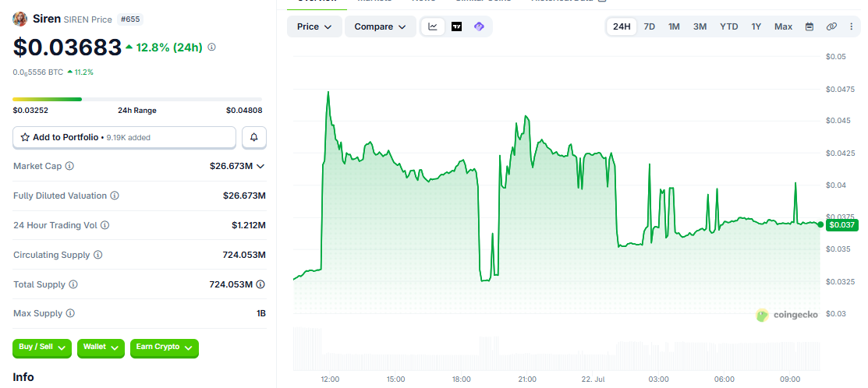868x388 pixels.
Task: Show the Max Supply info tooltip
Action: [70, 313]
